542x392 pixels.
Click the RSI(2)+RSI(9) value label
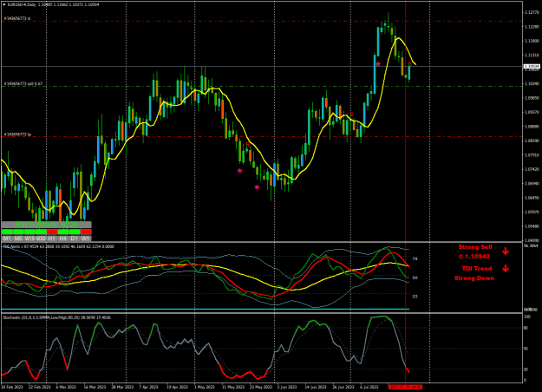46,225
